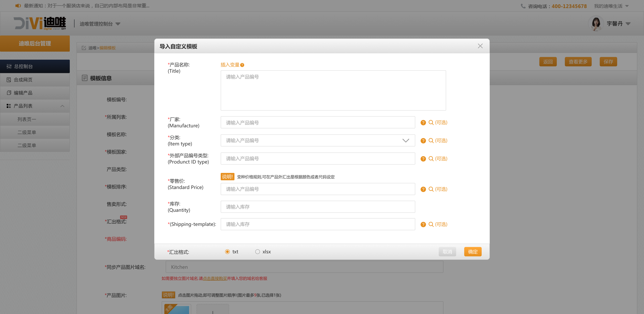The image size is (644, 314).
Task: Click the user avatar photo in header
Action: click(596, 24)
